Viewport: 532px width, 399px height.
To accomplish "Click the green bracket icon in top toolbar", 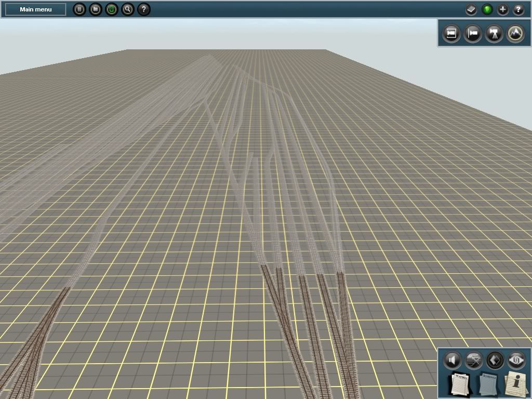I will pyautogui.click(x=111, y=9).
